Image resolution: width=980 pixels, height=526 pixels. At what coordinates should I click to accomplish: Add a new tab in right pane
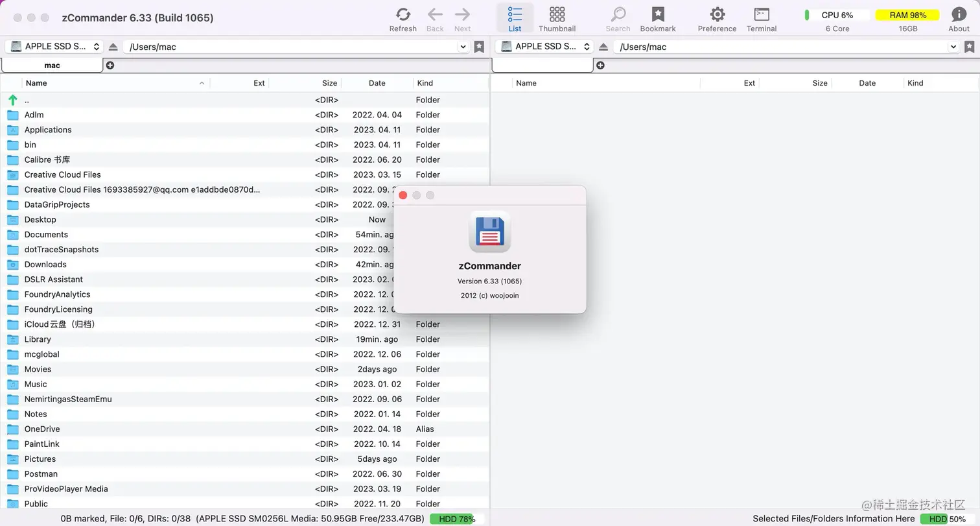[x=600, y=66]
